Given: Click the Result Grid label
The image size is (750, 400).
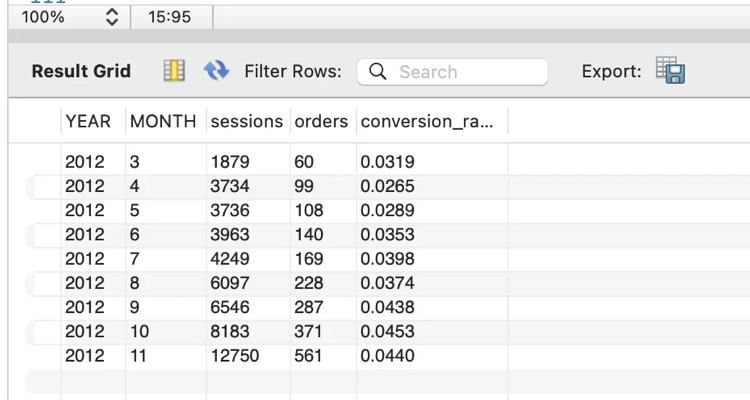Looking at the screenshot, I should (81, 72).
